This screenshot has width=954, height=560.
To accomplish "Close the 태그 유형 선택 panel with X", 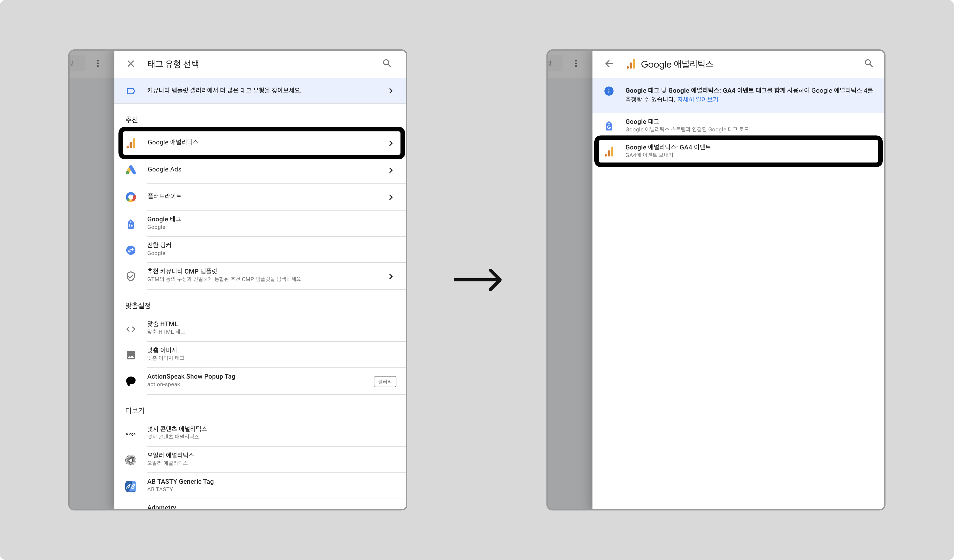I will [131, 64].
